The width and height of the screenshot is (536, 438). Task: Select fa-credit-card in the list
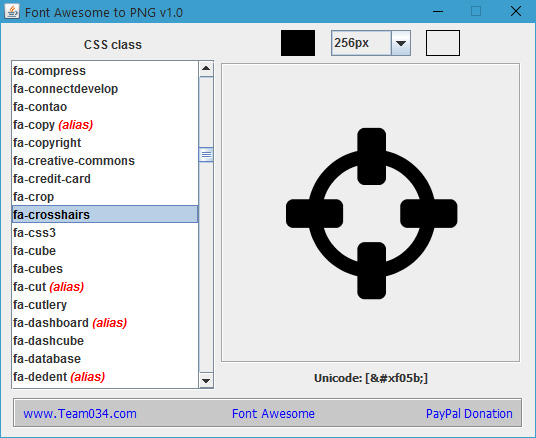tap(105, 179)
